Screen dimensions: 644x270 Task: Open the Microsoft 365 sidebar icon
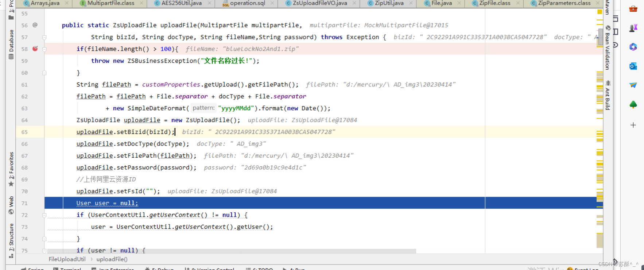pyautogui.click(x=633, y=47)
